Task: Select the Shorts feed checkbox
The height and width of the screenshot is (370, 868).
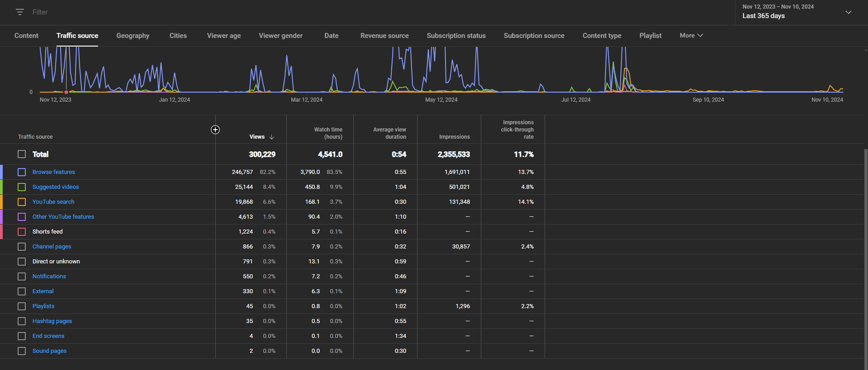Action: (x=22, y=232)
